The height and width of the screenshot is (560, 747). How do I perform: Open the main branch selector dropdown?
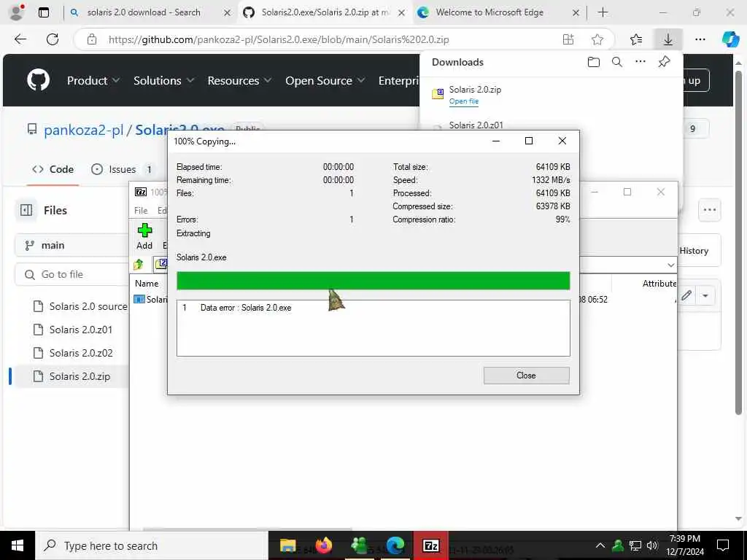pyautogui.click(x=71, y=245)
